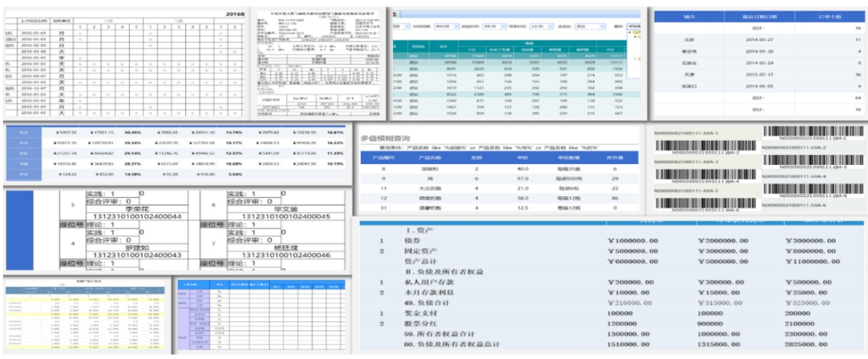868x359 pixels.
Task: Select the 天津 city row
Action: coord(759,75)
